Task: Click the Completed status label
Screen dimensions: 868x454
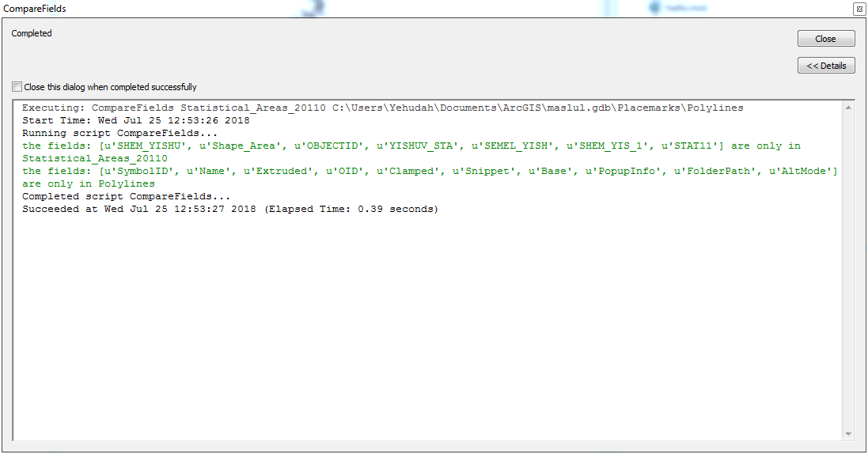Action: [x=32, y=33]
